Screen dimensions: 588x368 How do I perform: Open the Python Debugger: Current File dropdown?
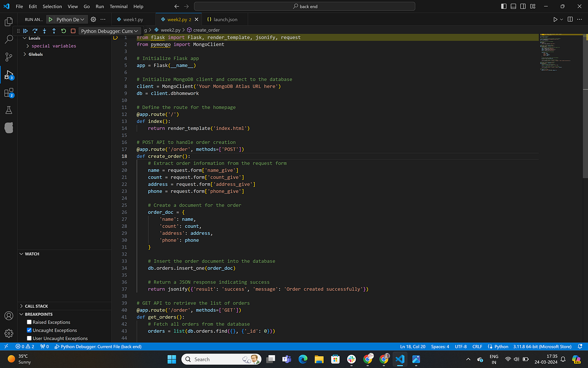tap(109, 30)
